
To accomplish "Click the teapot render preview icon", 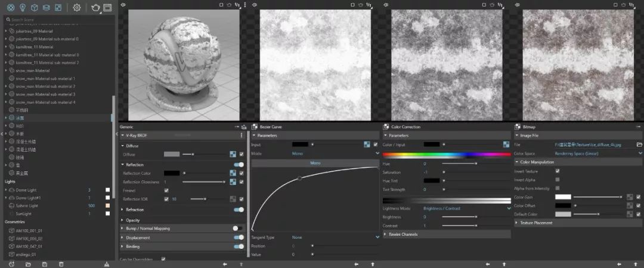I will pos(95,8).
